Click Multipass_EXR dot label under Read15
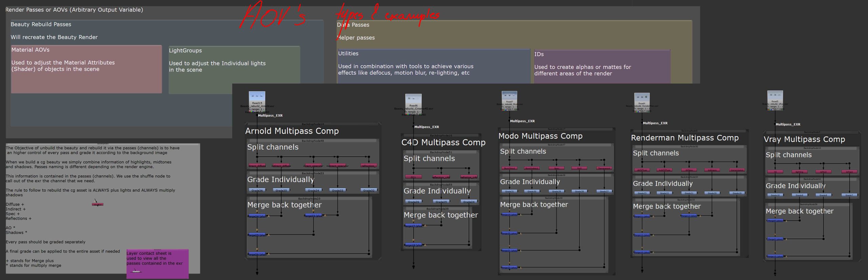 (x=270, y=115)
